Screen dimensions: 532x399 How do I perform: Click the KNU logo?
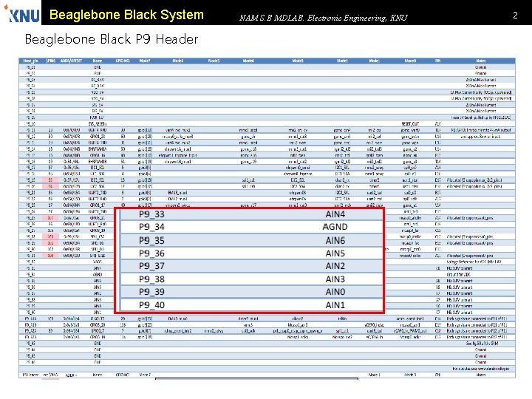pos(21,13)
